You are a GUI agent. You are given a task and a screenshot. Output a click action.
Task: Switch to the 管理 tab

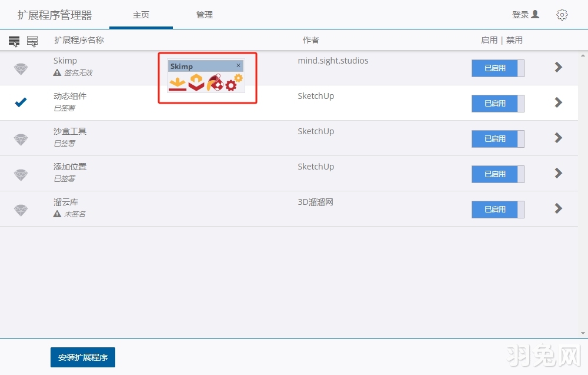pos(205,14)
